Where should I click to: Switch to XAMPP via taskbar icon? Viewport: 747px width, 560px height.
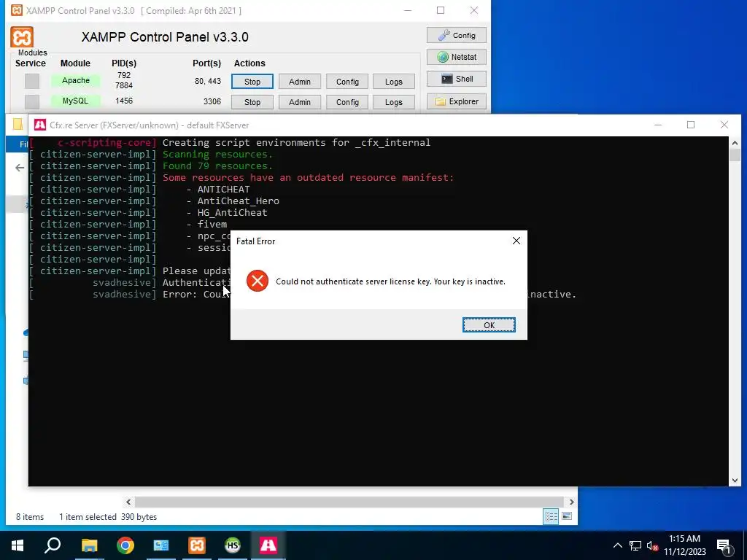(x=197, y=545)
